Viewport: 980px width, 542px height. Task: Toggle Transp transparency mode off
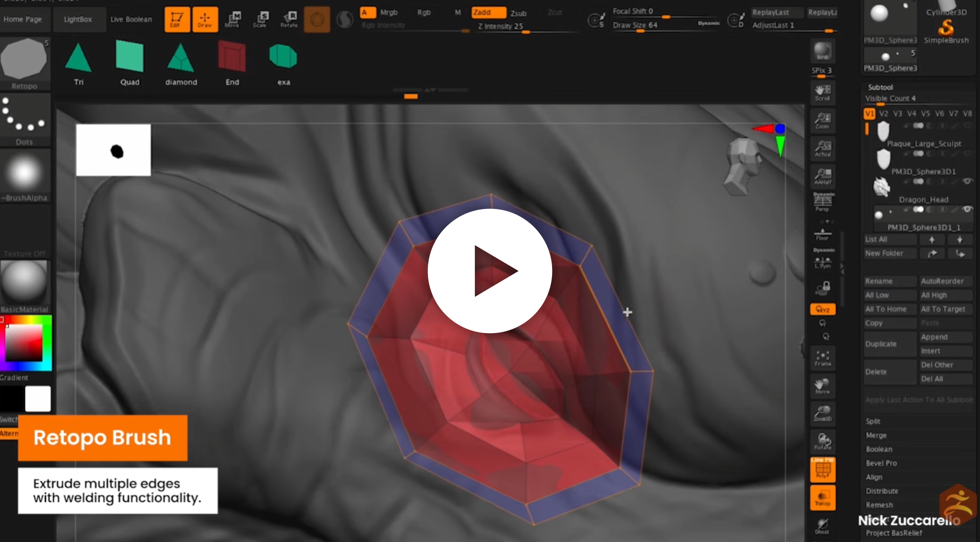point(822,497)
